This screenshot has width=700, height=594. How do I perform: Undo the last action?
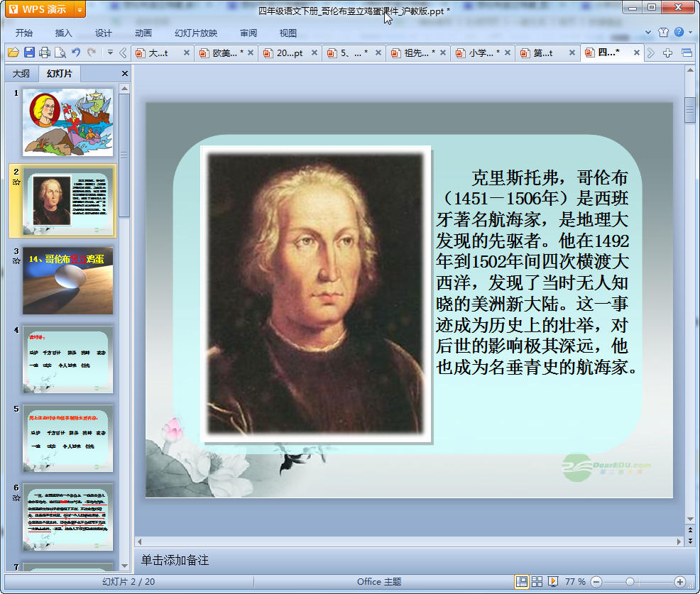(x=77, y=53)
